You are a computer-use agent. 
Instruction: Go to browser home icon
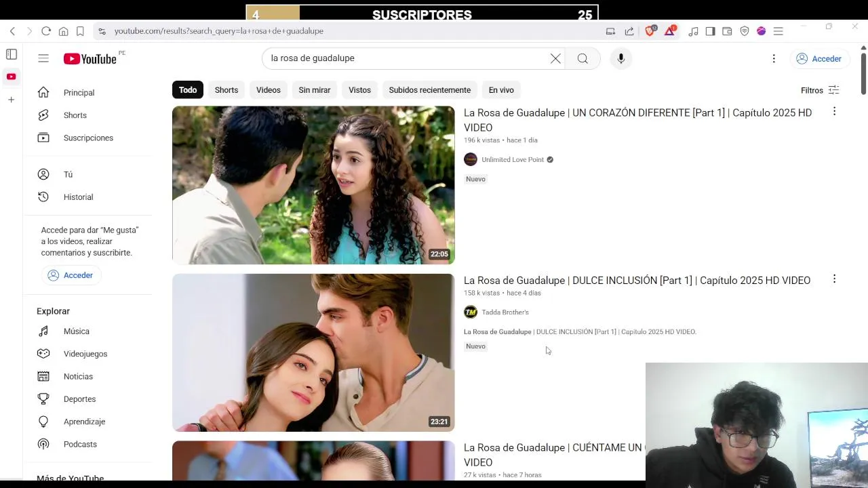click(x=63, y=31)
